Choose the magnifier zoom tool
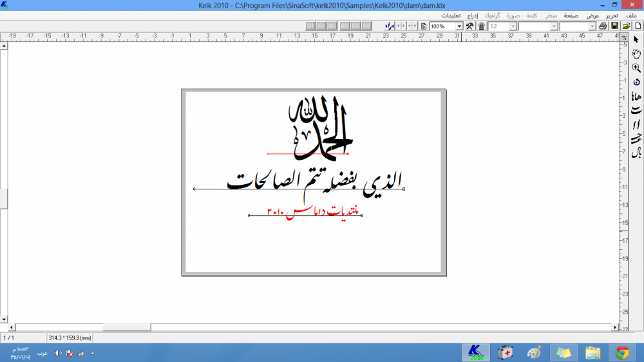 [636, 68]
